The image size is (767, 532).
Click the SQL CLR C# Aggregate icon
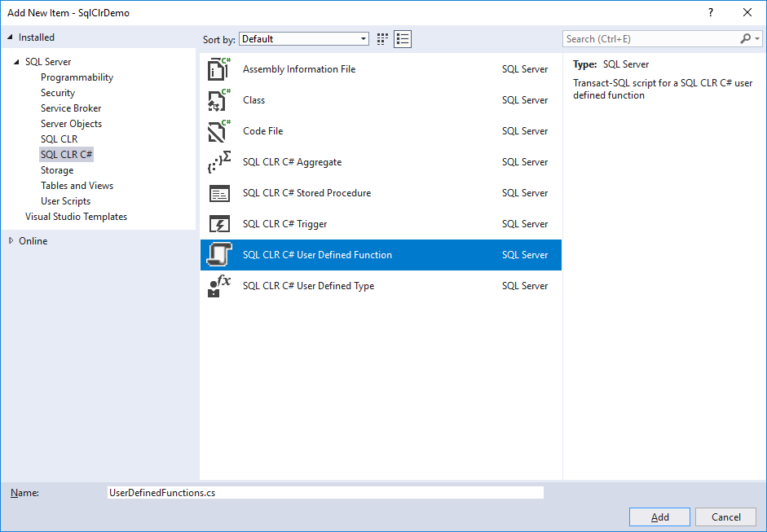pyautogui.click(x=218, y=162)
